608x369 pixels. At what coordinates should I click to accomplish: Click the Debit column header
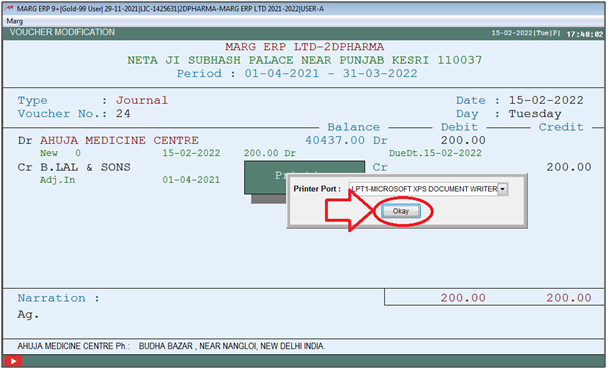click(x=459, y=127)
